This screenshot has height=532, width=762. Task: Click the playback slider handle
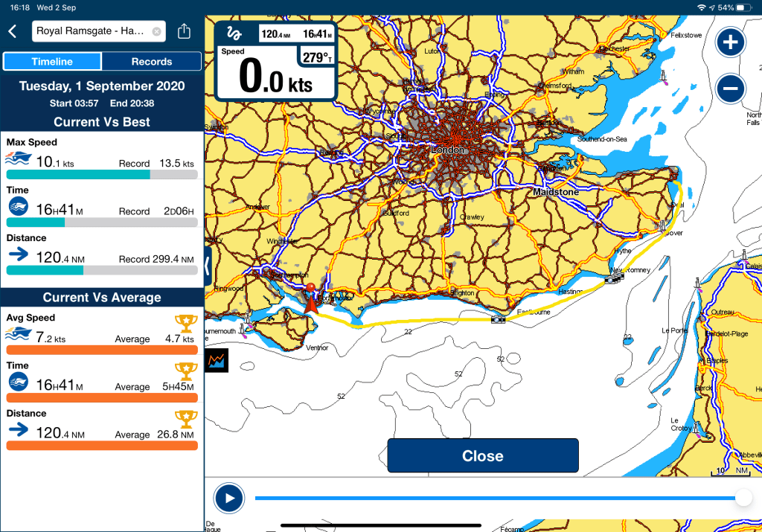[x=742, y=498]
